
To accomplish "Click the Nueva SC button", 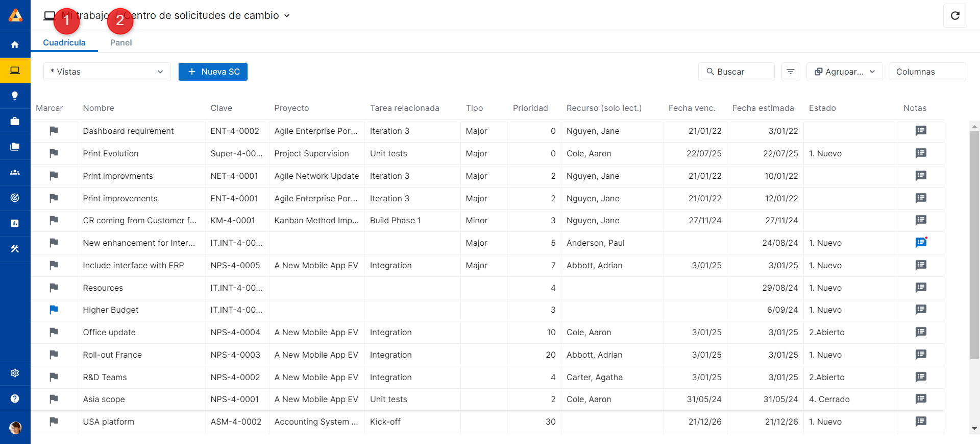I will [213, 72].
